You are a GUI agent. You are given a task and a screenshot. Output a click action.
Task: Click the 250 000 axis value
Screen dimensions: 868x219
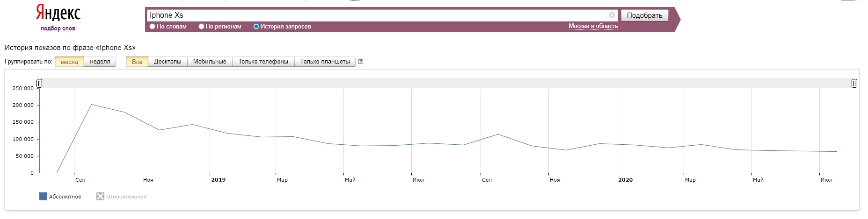pyautogui.click(x=23, y=88)
